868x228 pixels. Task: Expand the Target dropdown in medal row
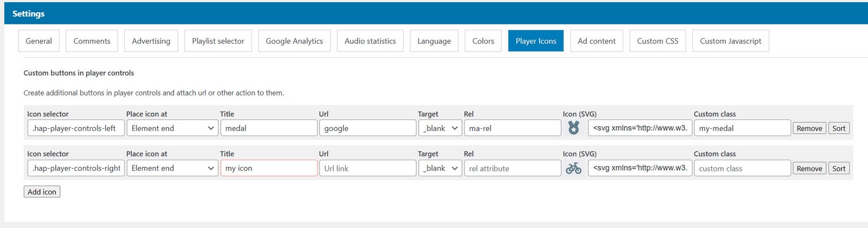440,128
